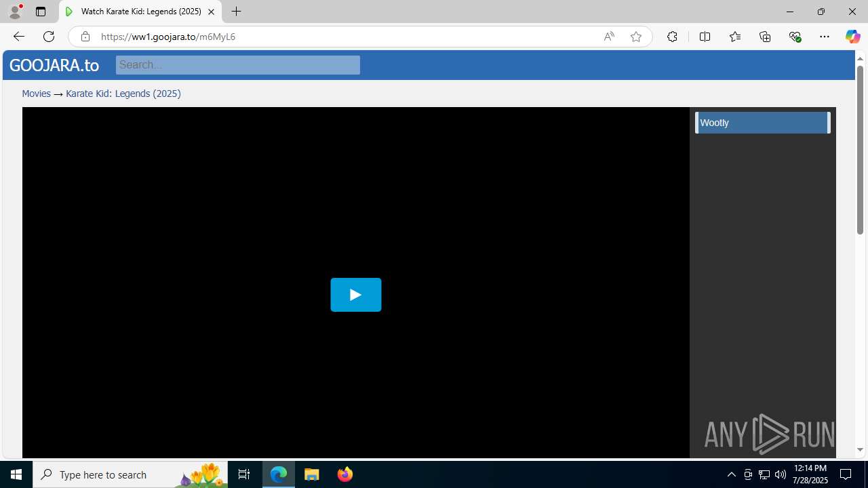
Task: Open network settings tray icon
Action: click(764, 474)
